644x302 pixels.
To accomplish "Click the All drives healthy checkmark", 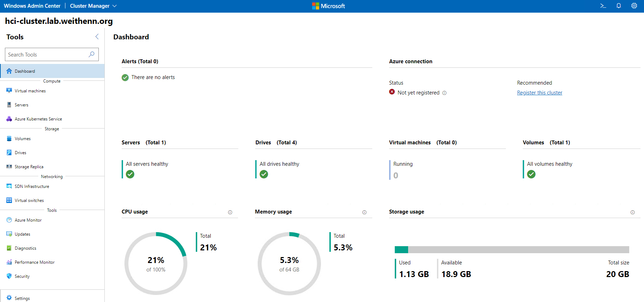I will pyautogui.click(x=264, y=174).
